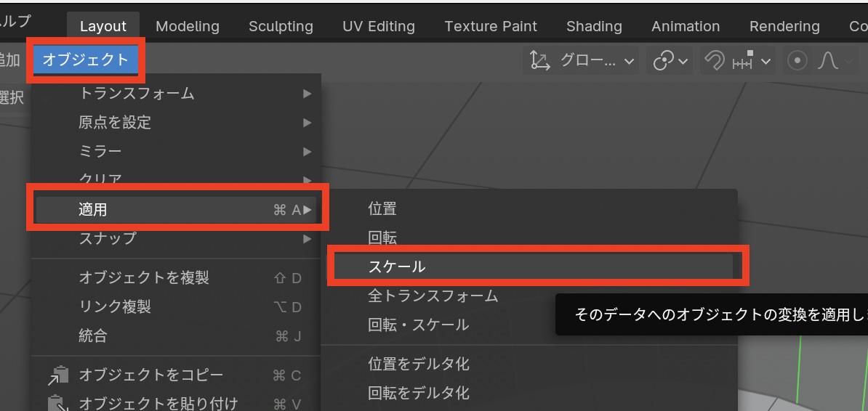Toggle the proportional editing circle
Screen dimensions: 868x411
pyautogui.click(x=797, y=62)
